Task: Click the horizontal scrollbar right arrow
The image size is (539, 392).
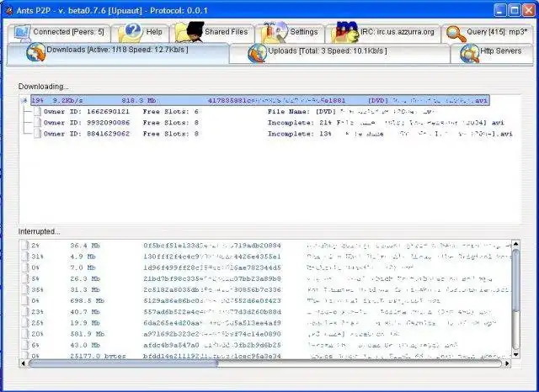Action: 507,363
